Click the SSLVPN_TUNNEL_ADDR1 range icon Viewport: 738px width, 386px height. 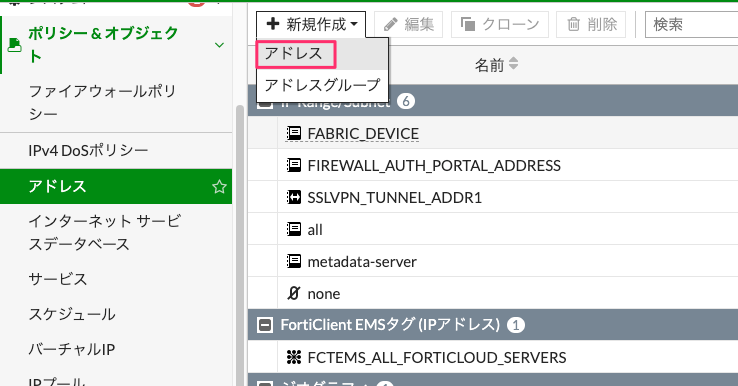(294, 197)
